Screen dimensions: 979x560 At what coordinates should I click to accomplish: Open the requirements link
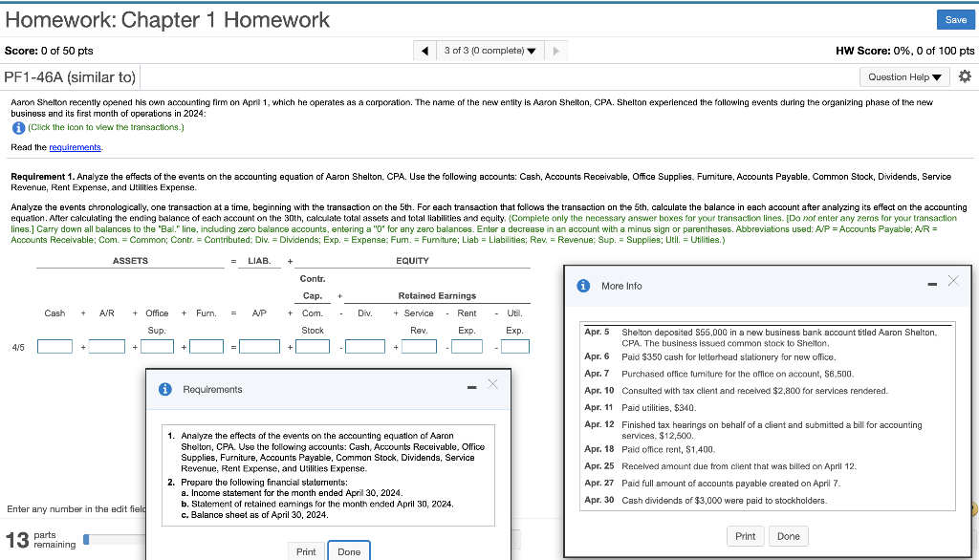click(75, 147)
